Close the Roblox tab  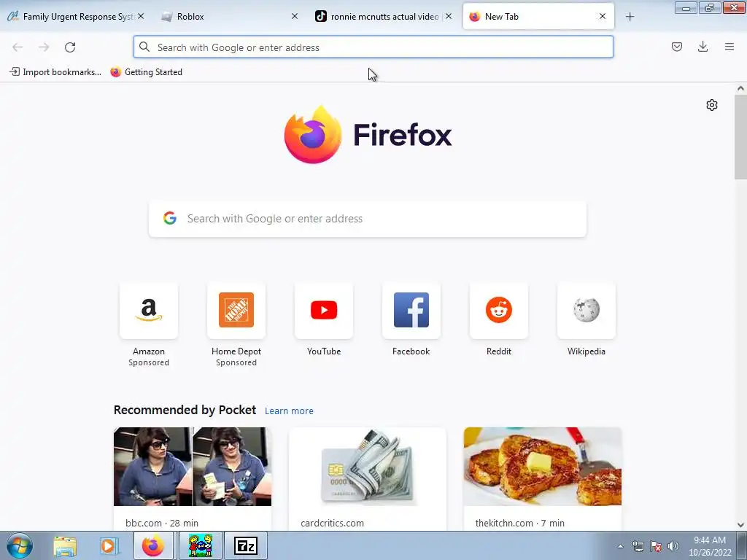click(x=295, y=16)
